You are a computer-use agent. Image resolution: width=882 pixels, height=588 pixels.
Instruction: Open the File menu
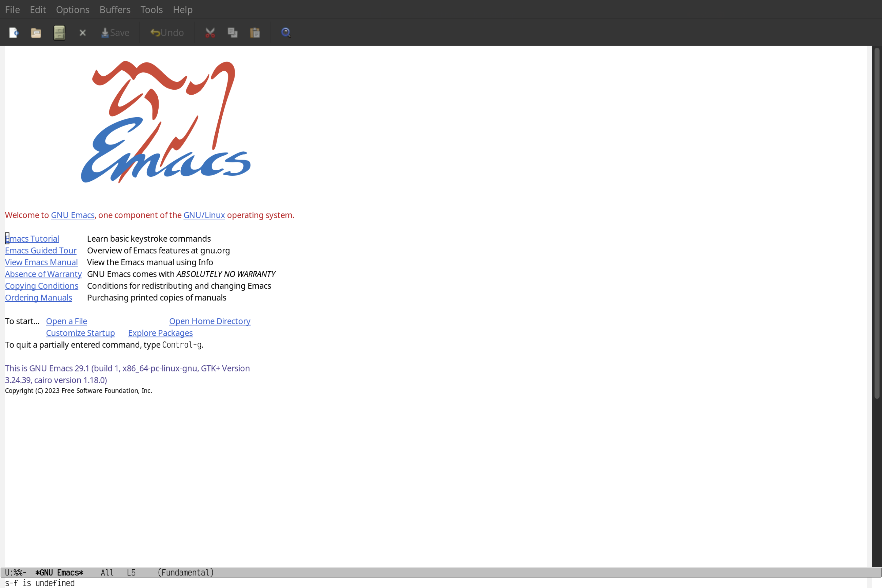pos(12,9)
